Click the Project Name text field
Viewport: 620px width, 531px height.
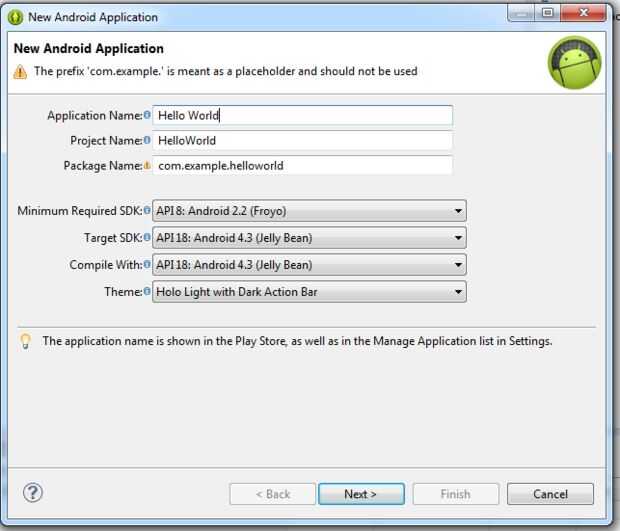[x=302, y=141]
